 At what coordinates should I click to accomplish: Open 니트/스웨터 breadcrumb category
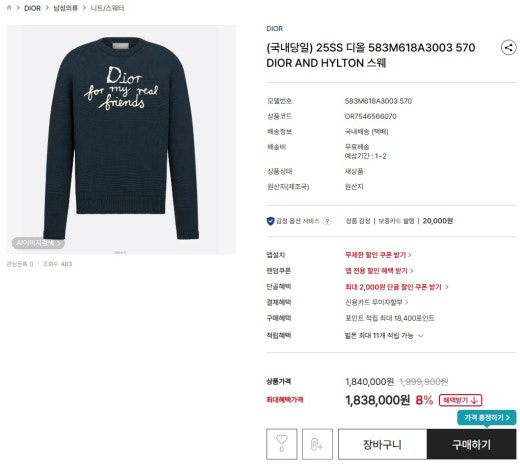click(x=107, y=8)
